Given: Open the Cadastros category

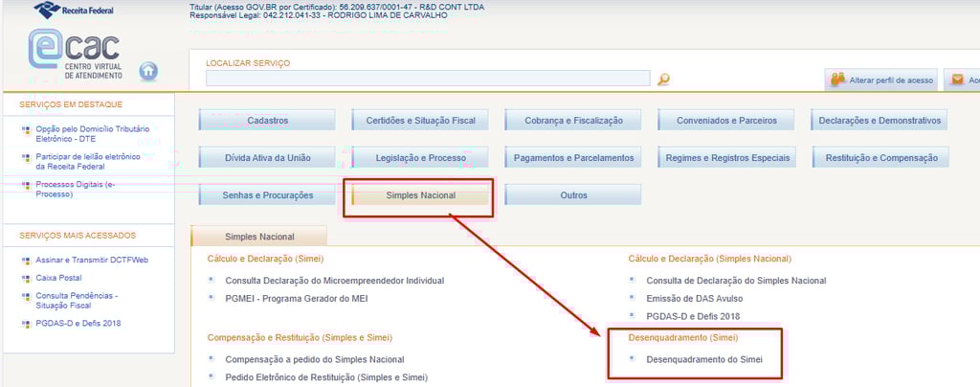Looking at the screenshot, I should pos(267,120).
